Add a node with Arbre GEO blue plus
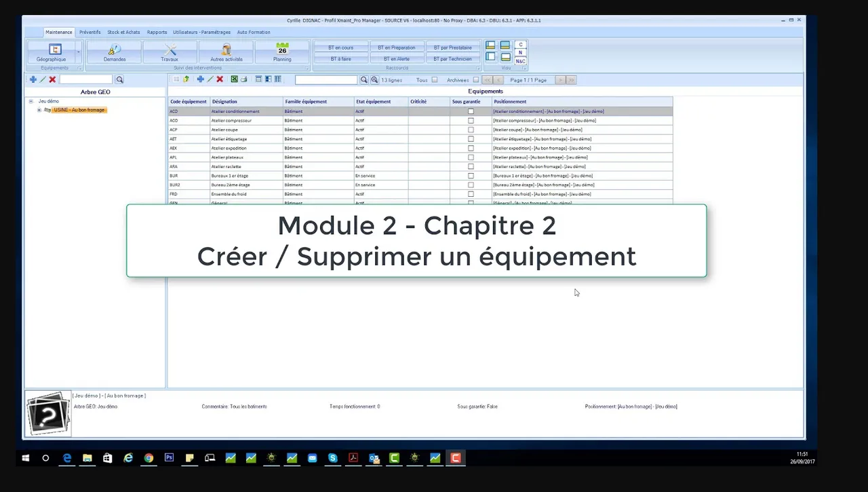This screenshot has width=868, height=492. (x=33, y=79)
